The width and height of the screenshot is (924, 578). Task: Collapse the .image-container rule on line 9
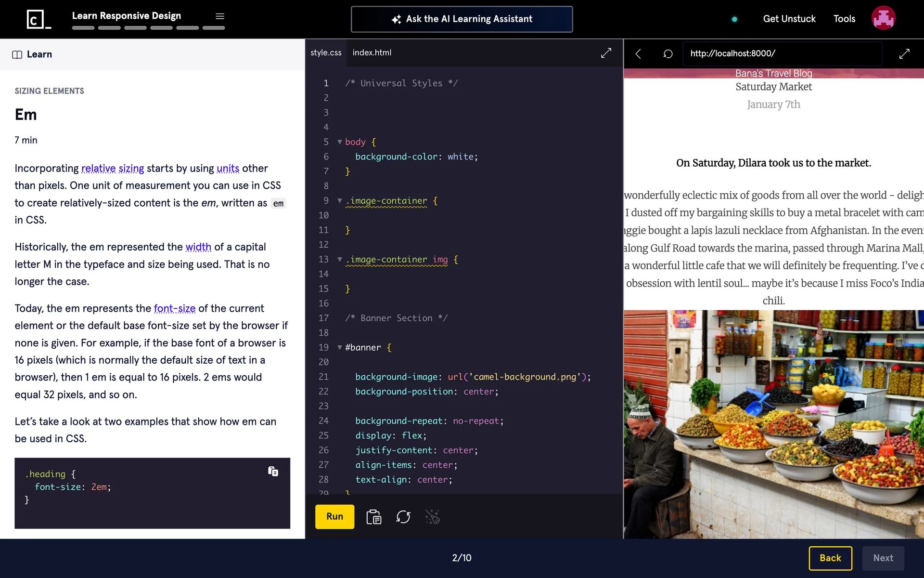(340, 201)
